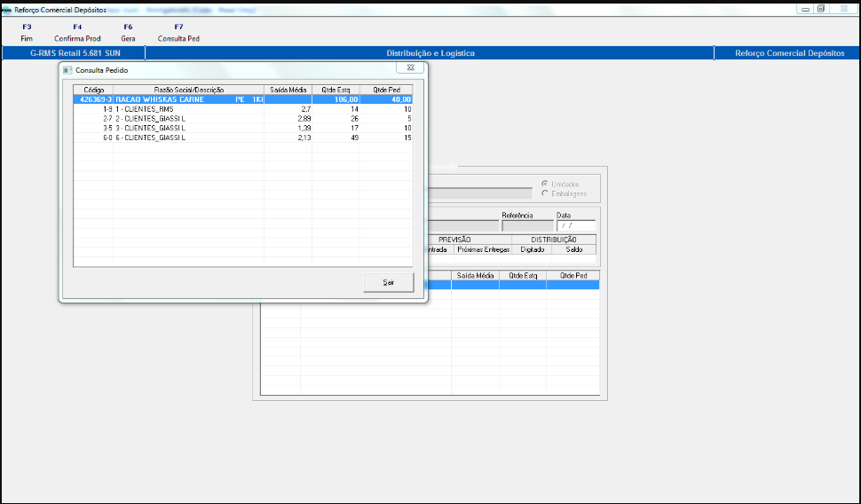Click the Consulta Pedido dialog title icon
Image resolution: width=861 pixels, height=504 pixels.
67,70
